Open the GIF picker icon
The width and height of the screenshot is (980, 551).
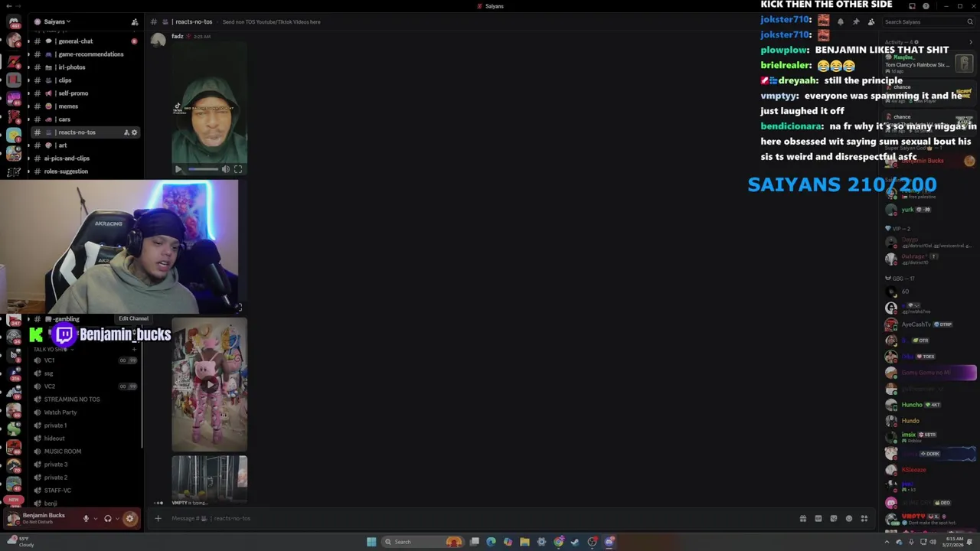coord(818,518)
